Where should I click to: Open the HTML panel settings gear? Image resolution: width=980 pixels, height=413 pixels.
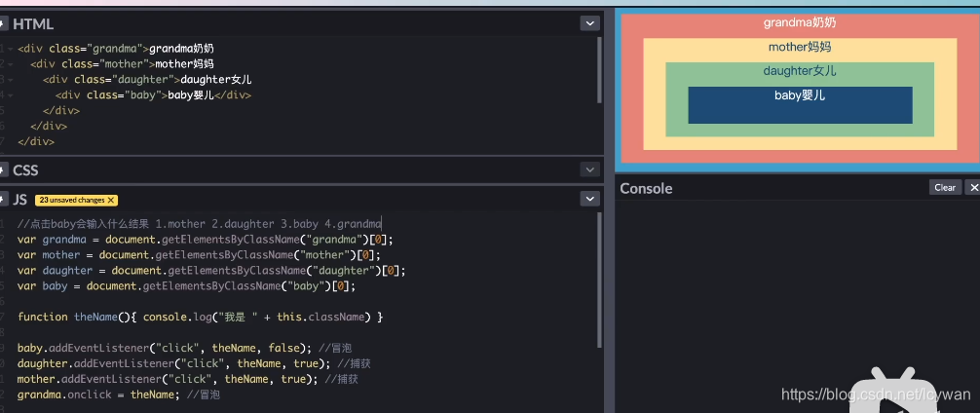3,23
